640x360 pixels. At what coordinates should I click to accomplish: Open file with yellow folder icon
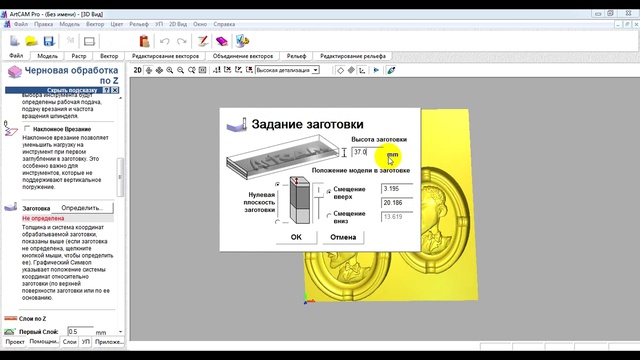coord(31,41)
